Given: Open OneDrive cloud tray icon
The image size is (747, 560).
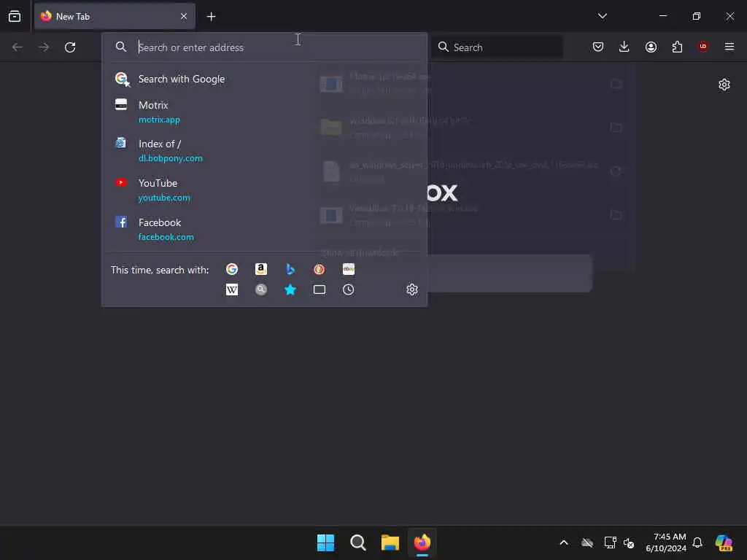Looking at the screenshot, I should click(x=587, y=542).
